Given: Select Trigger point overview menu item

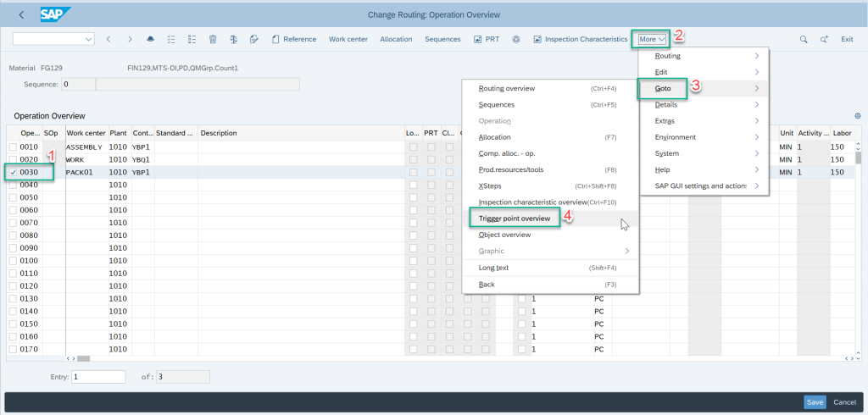Looking at the screenshot, I should [551, 219].
